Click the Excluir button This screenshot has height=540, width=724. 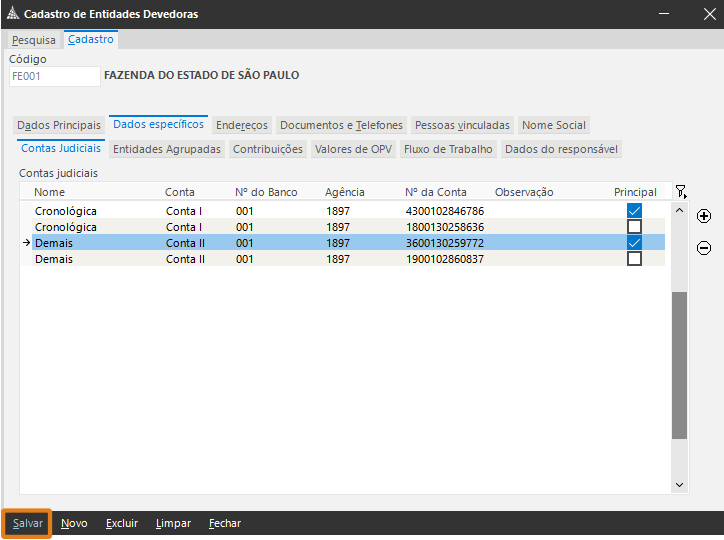tap(122, 523)
